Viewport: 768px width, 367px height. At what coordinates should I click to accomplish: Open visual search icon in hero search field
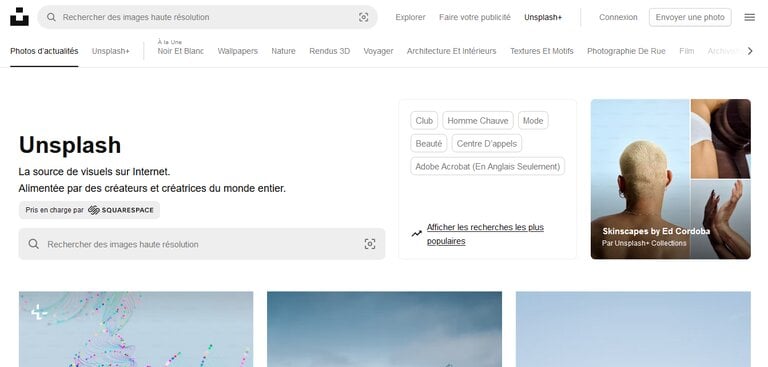pyautogui.click(x=370, y=244)
